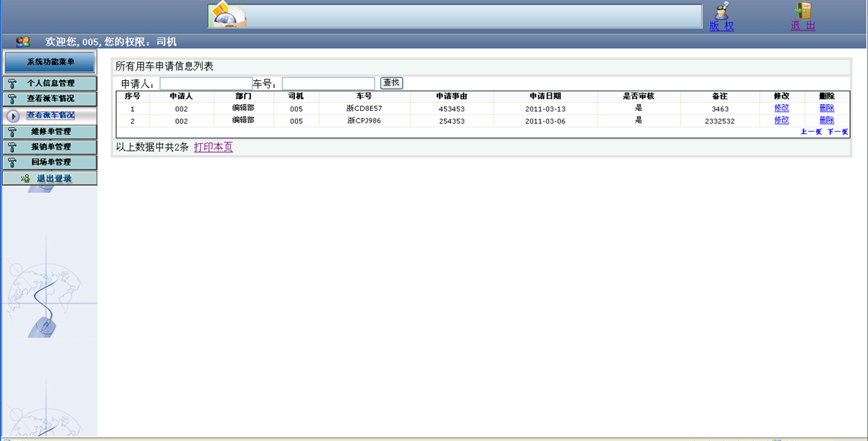Click the 打印本页 print link

213,147
